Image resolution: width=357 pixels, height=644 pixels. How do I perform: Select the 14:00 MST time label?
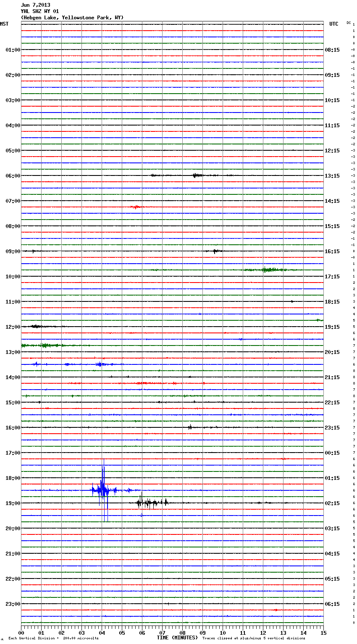coord(13,377)
